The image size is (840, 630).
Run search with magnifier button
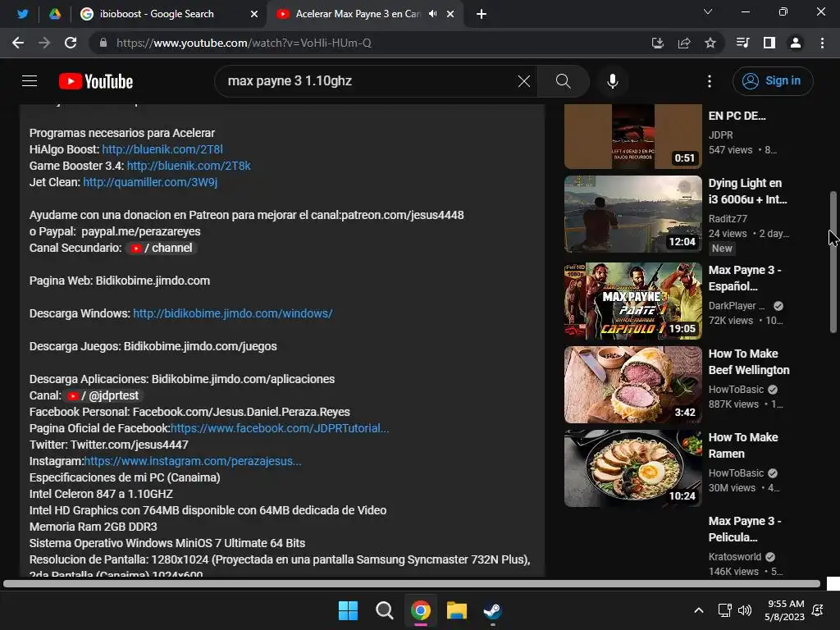563,81
